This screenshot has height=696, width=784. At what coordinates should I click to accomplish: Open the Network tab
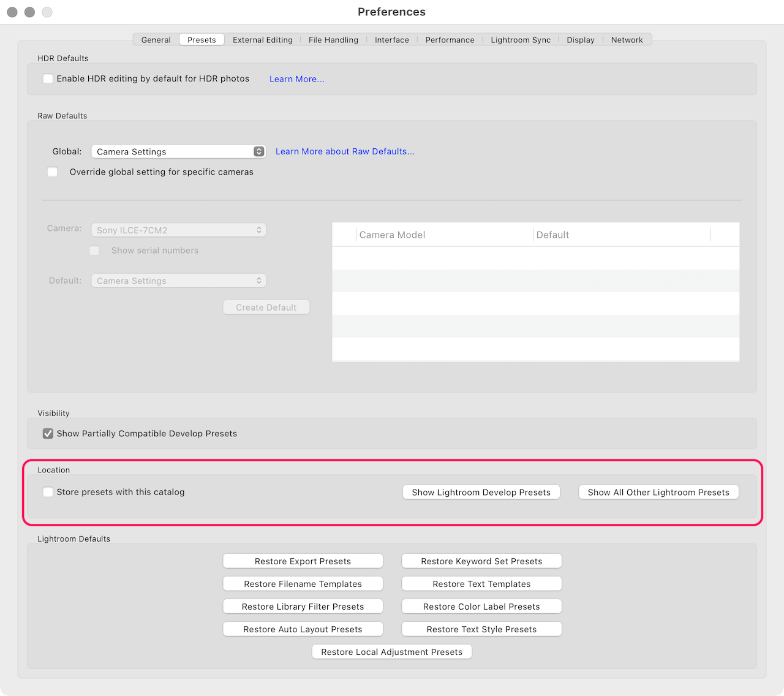627,40
